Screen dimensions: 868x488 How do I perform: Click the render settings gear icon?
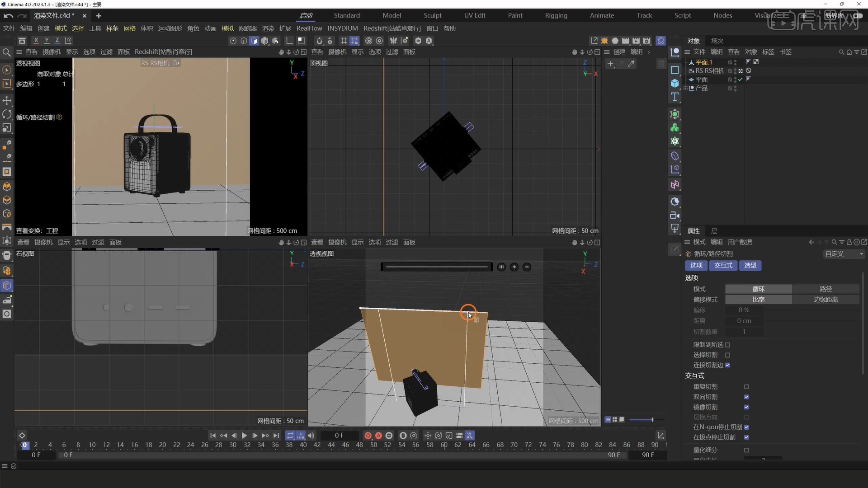647,41
